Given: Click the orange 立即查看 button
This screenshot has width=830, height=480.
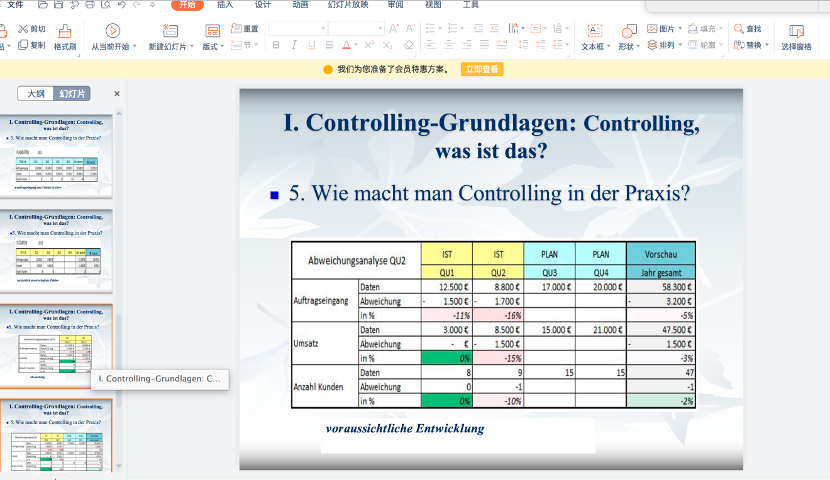Looking at the screenshot, I should pyautogui.click(x=481, y=69).
